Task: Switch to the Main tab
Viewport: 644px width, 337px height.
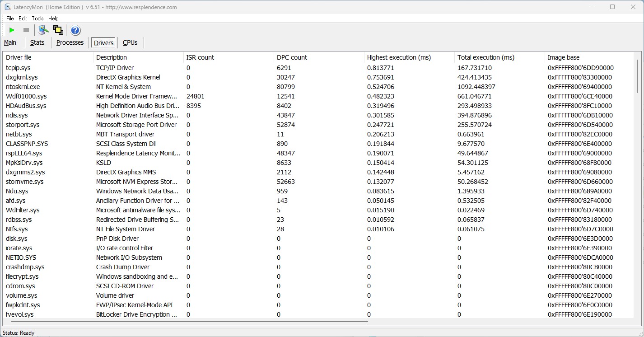Action: tap(10, 42)
